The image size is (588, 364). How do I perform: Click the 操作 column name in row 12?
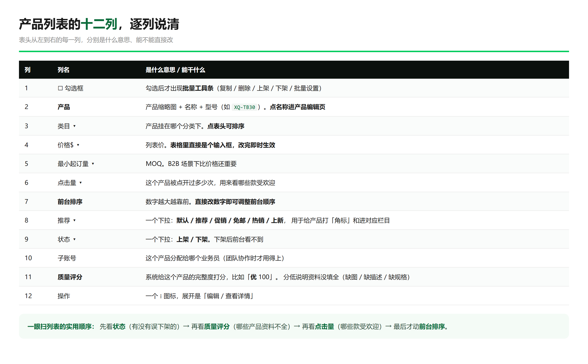pyautogui.click(x=64, y=296)
